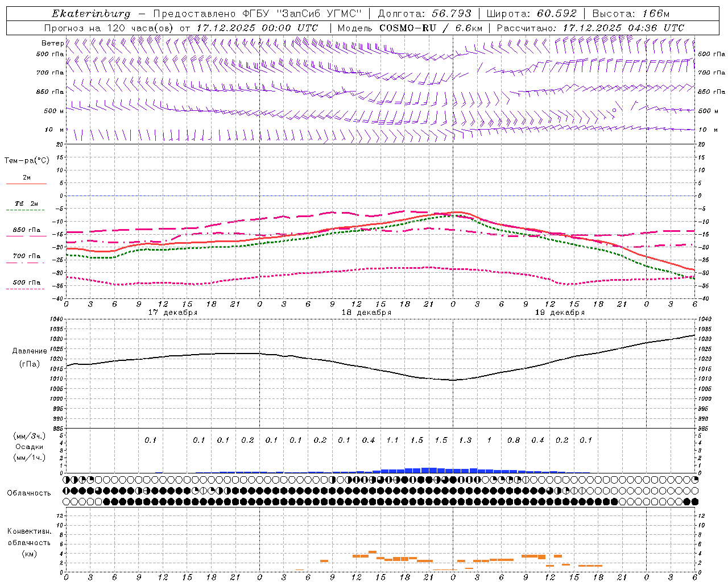Click the Тем-ра(°C) axis title
The image size is (728, 582).
(x=27, y=161)
